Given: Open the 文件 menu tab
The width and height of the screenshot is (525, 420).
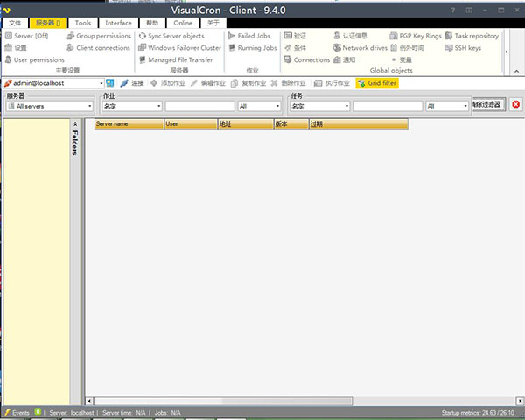Looking at the screenshot, I should (15, 23).
